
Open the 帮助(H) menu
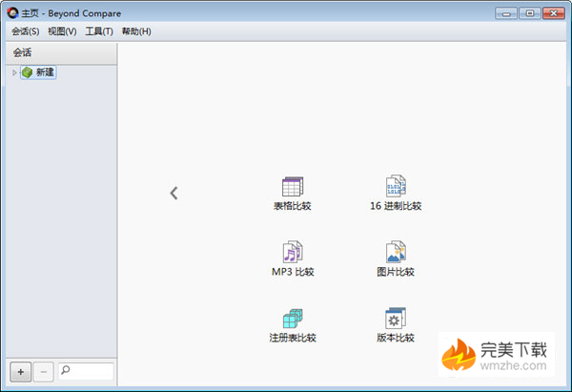point(136,31)
